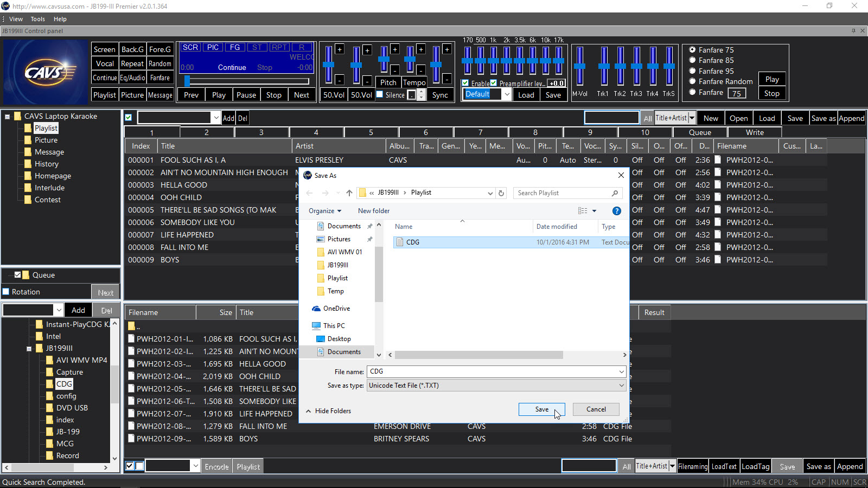Click the Pitch button
The width and height of the screenshot is (868, 488).
388,82
